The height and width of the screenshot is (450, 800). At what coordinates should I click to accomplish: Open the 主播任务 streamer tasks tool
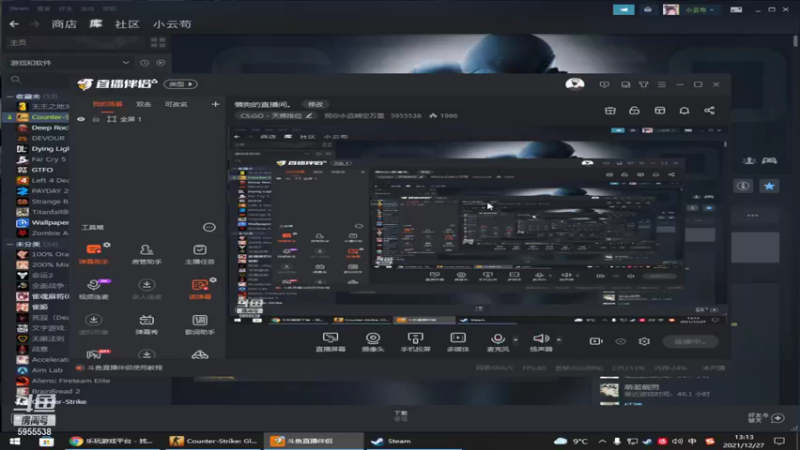[199, 254]
